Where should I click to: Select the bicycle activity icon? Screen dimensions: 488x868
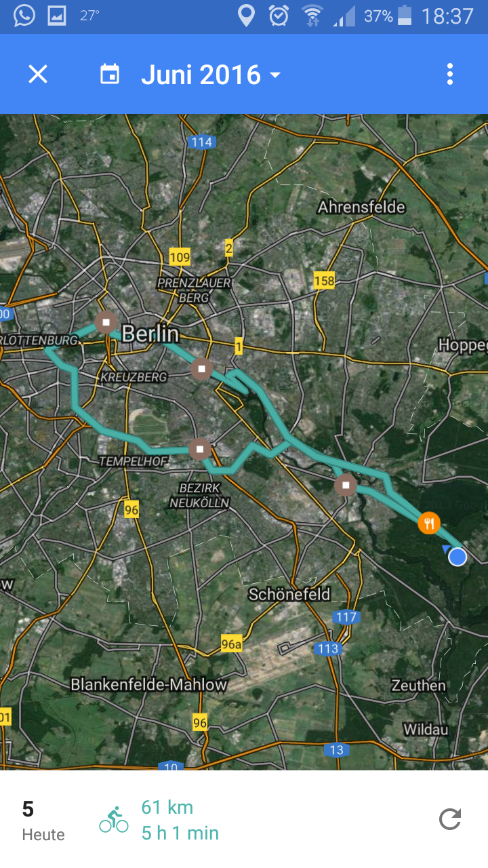(114, 819)
